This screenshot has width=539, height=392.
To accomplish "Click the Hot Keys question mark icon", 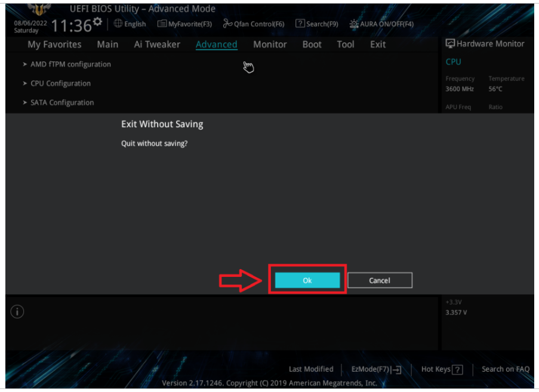I will pos(457,370).
